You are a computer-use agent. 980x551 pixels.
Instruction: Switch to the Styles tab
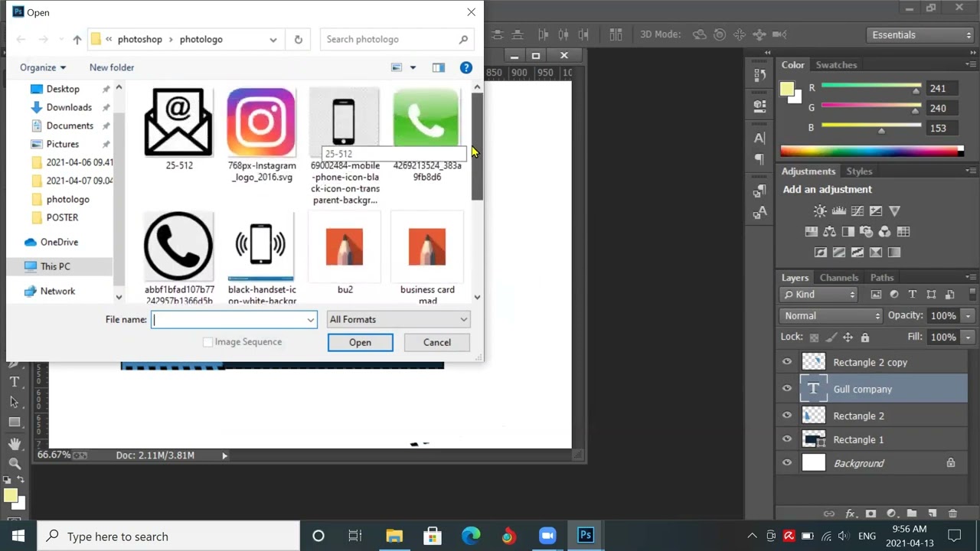tap(859, 171)
